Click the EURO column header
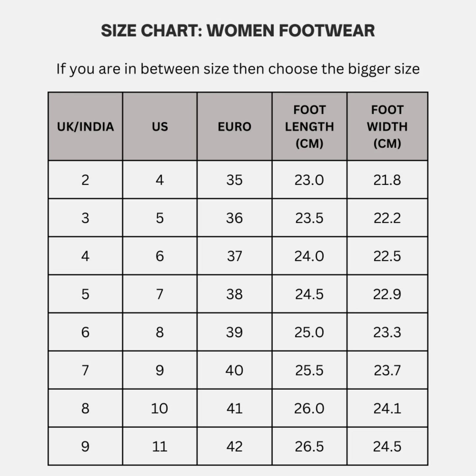 234,127
